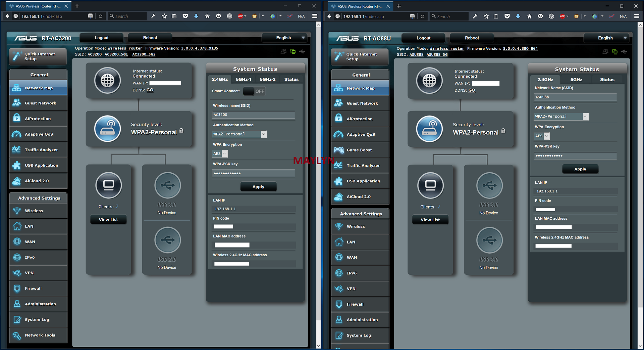The height and width of the screenshot is (350, 644).
Task: Click search box in left browser toolbar
Action: 127,16
